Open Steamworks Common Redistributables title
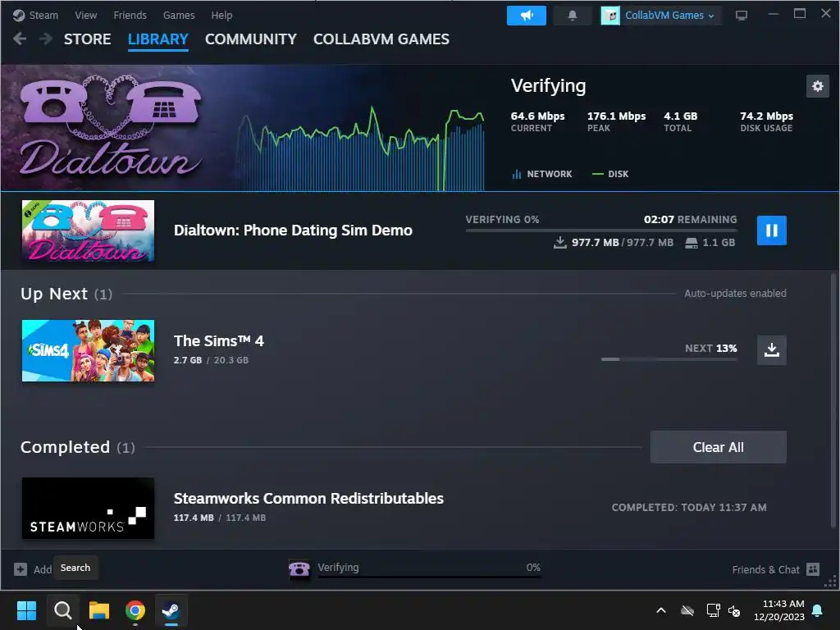The height and width of the screenshot is (630, 840). coord(308,499)
